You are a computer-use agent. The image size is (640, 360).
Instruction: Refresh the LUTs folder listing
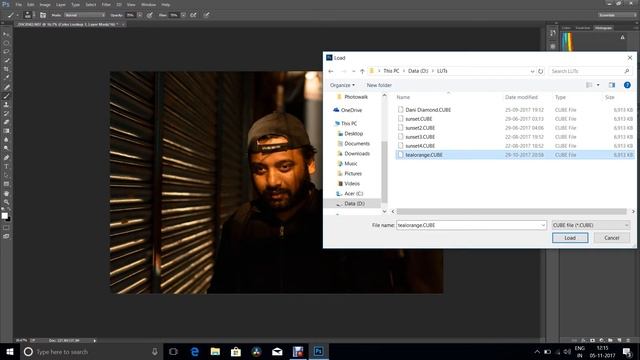[540, 71]
